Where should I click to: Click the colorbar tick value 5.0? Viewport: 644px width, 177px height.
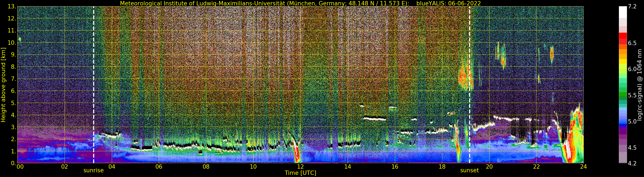(632, 121)
